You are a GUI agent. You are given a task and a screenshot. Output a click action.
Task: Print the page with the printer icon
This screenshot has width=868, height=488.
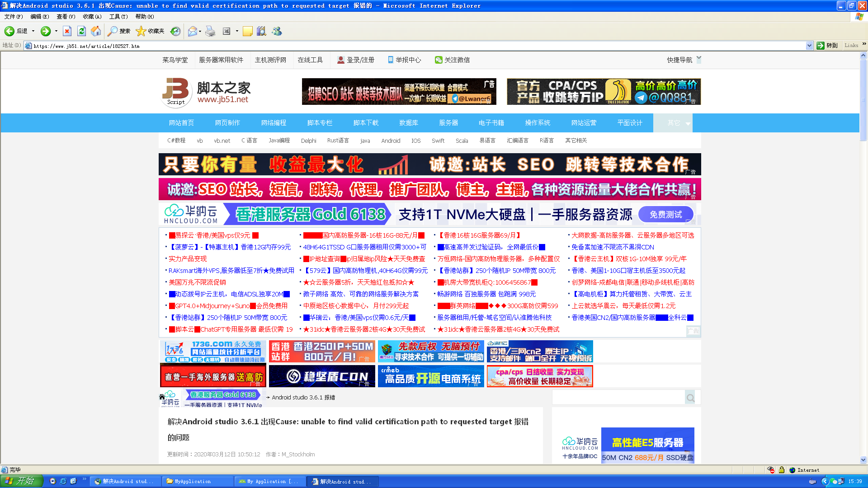tap(210, 31)
